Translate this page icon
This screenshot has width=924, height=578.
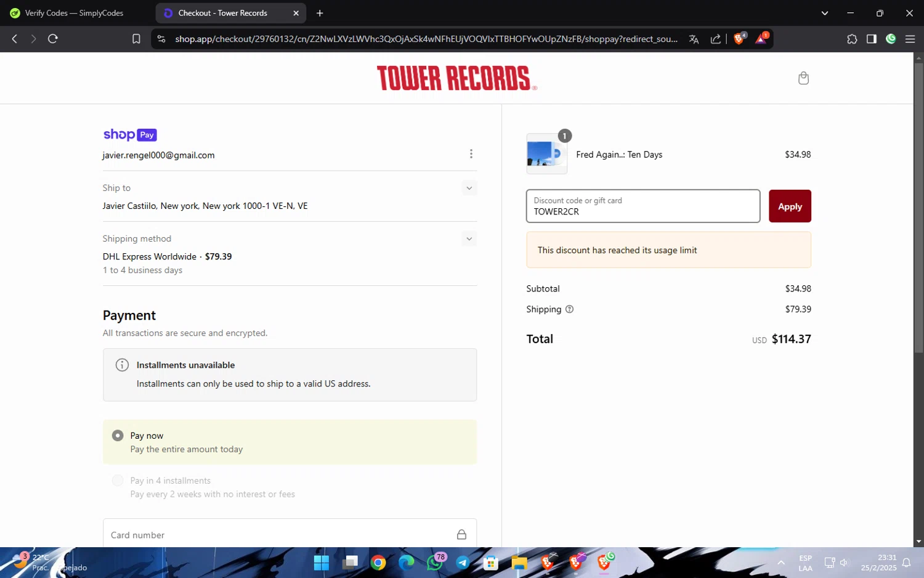coord(694,39)
